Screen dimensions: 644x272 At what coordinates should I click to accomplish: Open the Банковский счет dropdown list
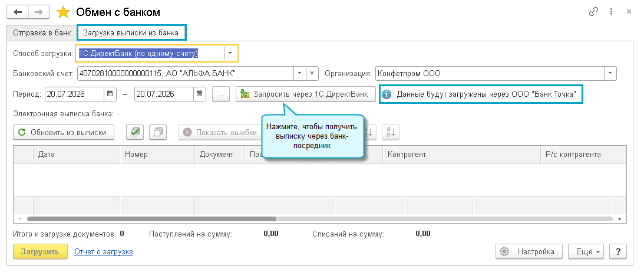[299, 73]
